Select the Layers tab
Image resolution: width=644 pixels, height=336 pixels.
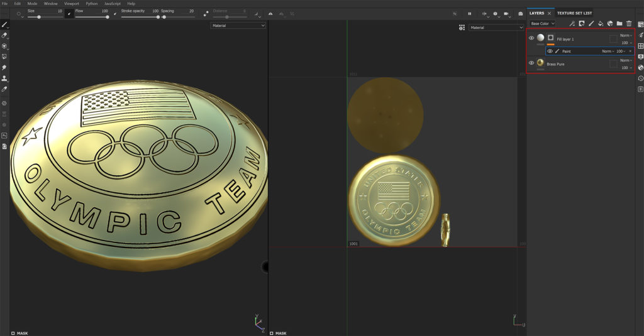pos(536,13)
